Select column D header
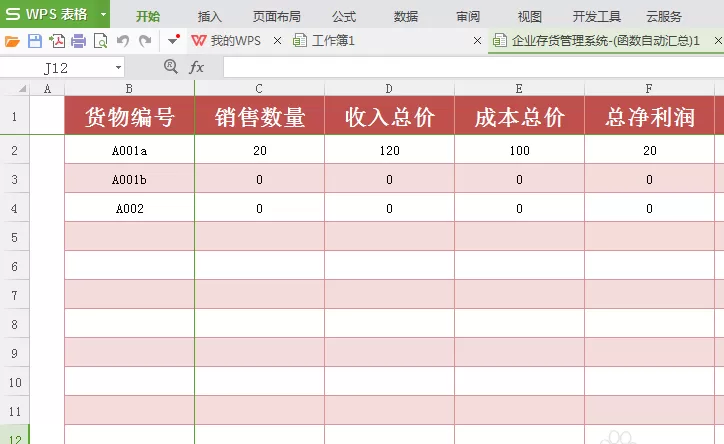Image resolution: width=724 pixels, height=444 pixels. coord(389,89)
